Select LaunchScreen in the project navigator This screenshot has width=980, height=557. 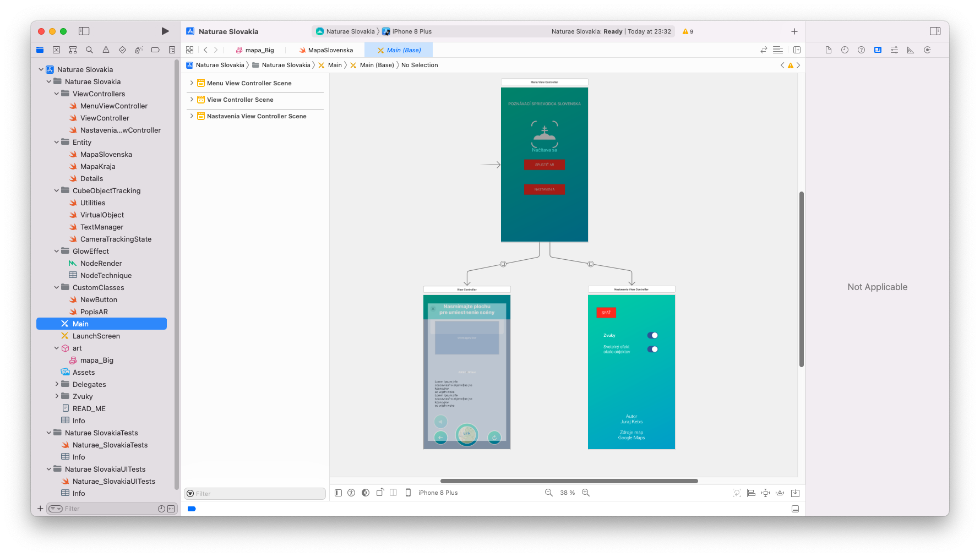tap(96, 336)
